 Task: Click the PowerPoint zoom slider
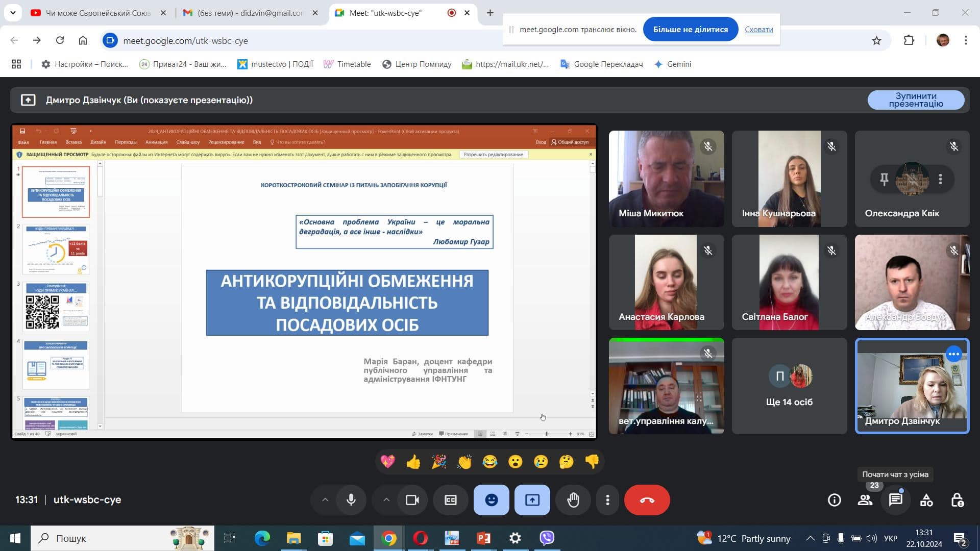pos(547,434)
